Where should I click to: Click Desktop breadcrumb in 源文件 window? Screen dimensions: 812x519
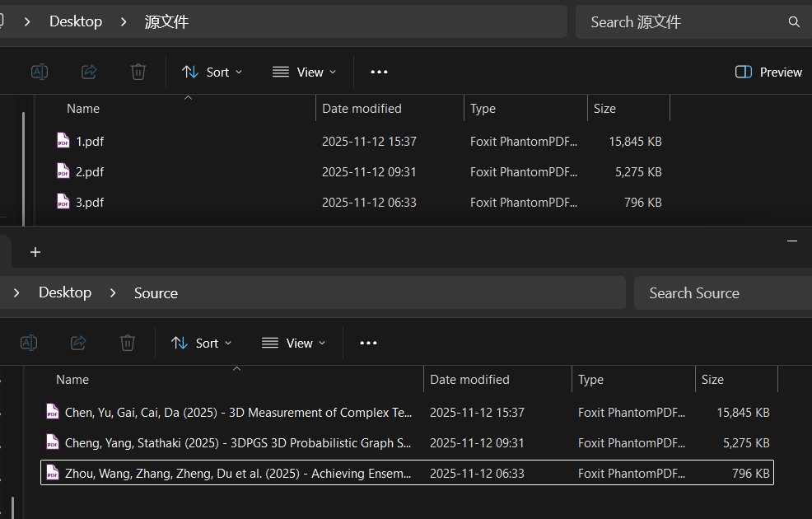tap(76, 21)
